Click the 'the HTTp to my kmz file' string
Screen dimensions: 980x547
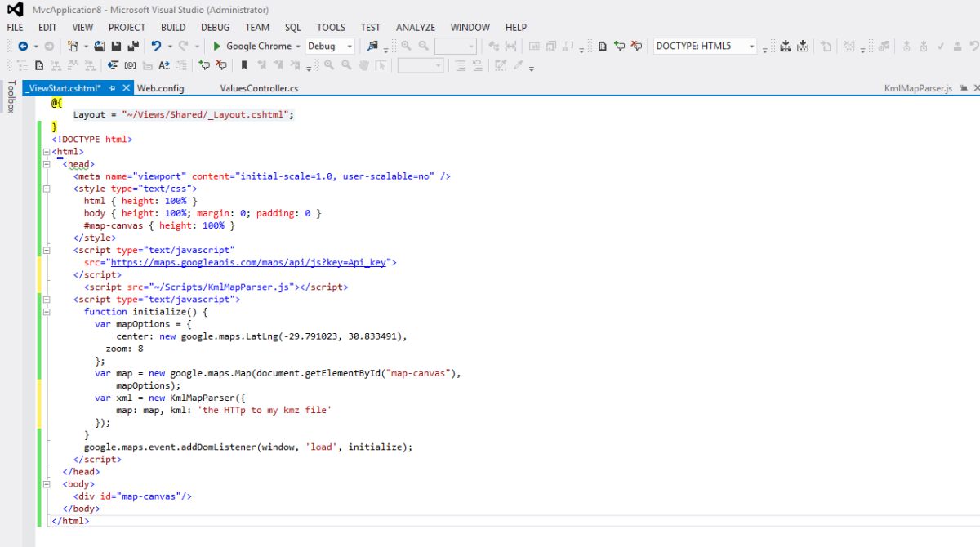(265, 411)
